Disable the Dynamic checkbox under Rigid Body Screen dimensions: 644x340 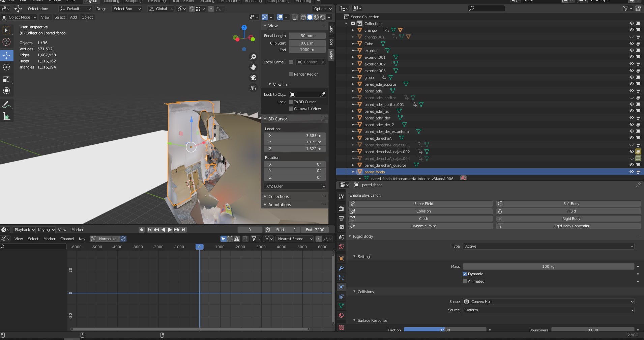(465, 274)
